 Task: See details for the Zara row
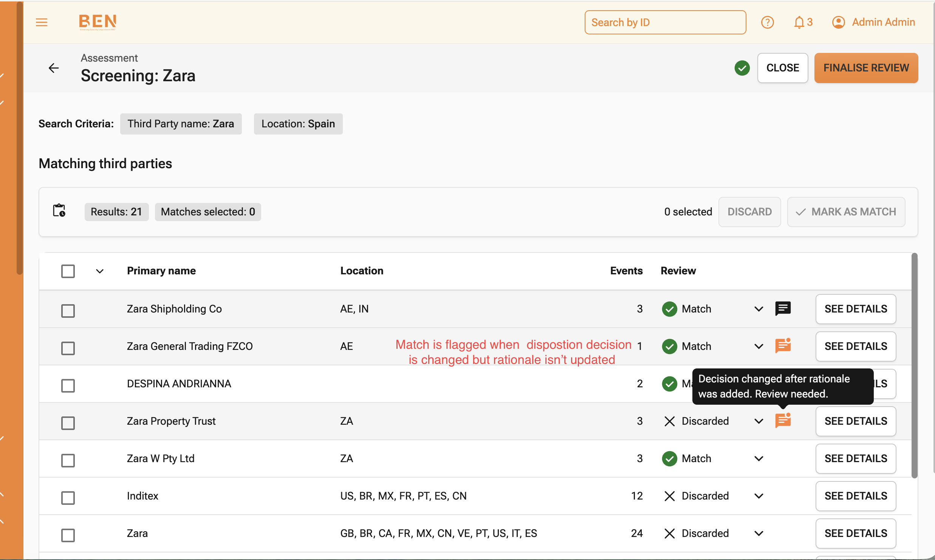click(856, 534)
